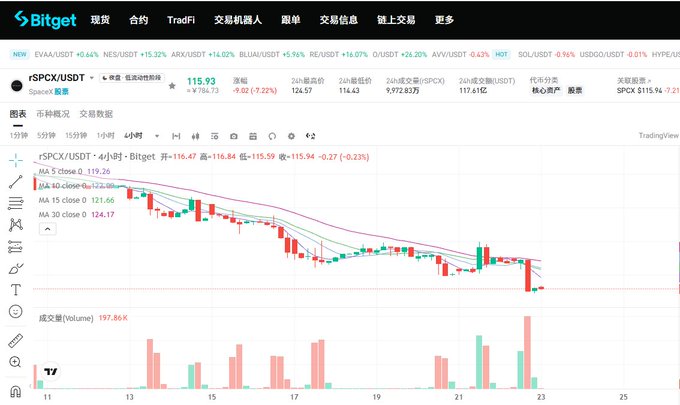Select the 1小时 timeframe
The width and height of the screenshot is (680, 405).
(105, 136)
